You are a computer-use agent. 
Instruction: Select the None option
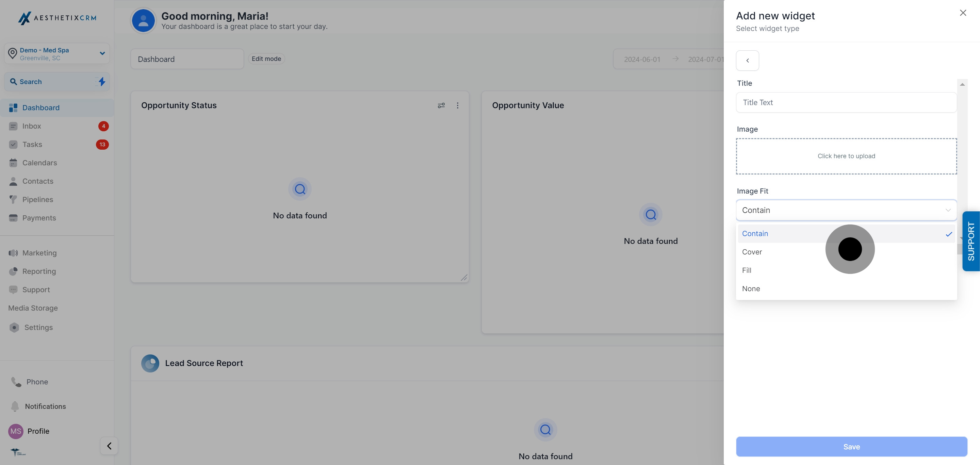tap(847, 288)
